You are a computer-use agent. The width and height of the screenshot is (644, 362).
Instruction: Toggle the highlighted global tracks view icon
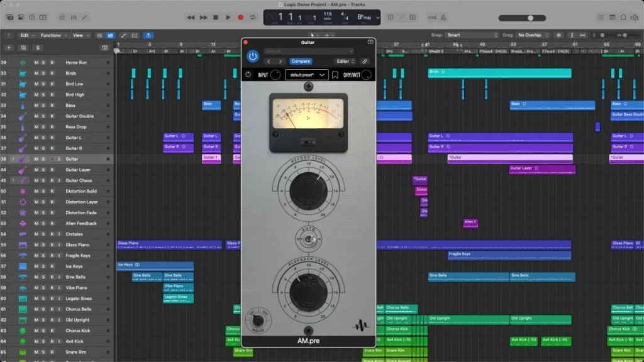pos(111,36)
